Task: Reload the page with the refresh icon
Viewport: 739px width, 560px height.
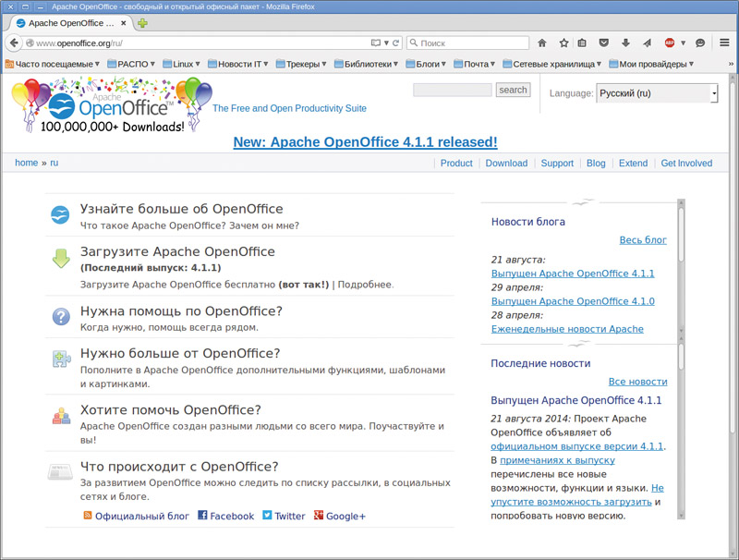Action: [396, 43]
